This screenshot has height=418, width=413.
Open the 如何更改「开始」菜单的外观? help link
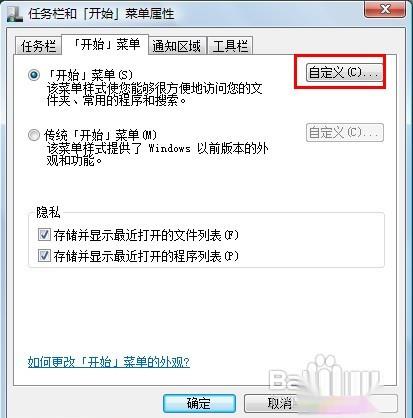[x=109, y=362]
